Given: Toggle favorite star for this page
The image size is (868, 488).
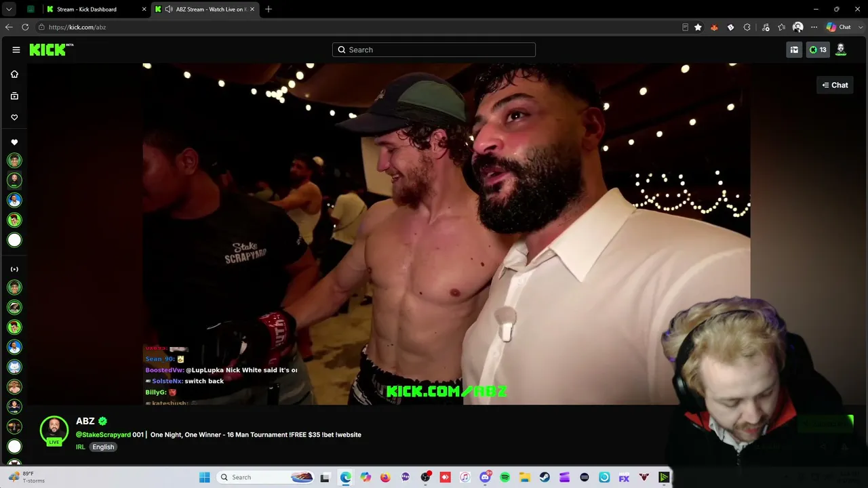Looking at the screenshot, I should [x=698, y=27].
